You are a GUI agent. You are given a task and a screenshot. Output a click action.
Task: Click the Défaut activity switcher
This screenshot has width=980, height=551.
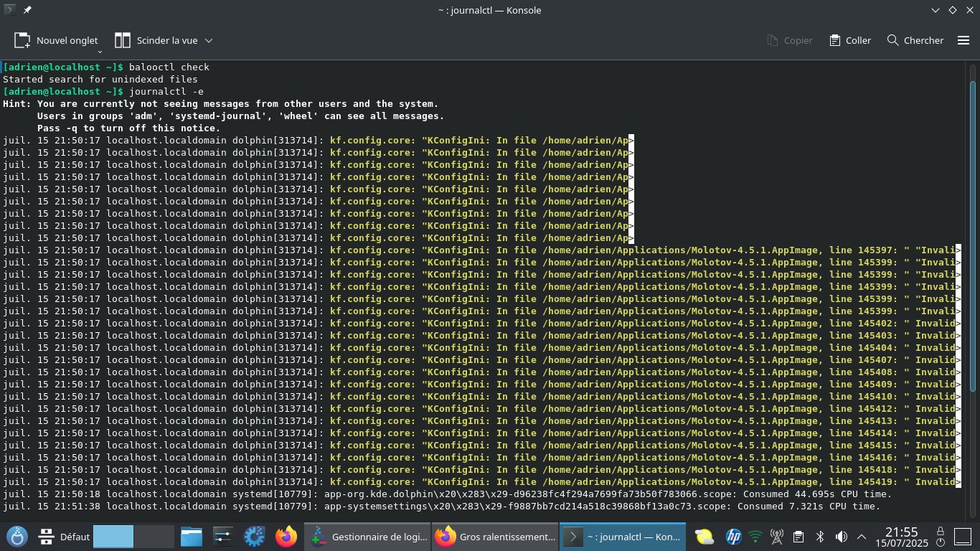pyautogui.click(x=62, y=536)
